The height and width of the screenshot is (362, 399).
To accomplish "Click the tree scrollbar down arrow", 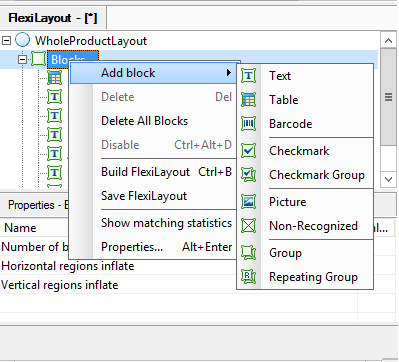I will pyautogui.click(x=388, y=179).
